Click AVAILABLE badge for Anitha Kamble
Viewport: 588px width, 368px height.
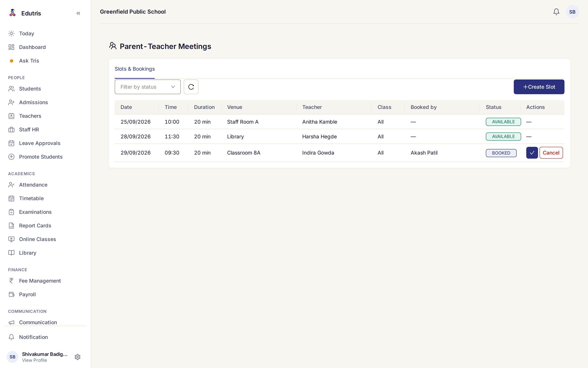coord(503,122)
